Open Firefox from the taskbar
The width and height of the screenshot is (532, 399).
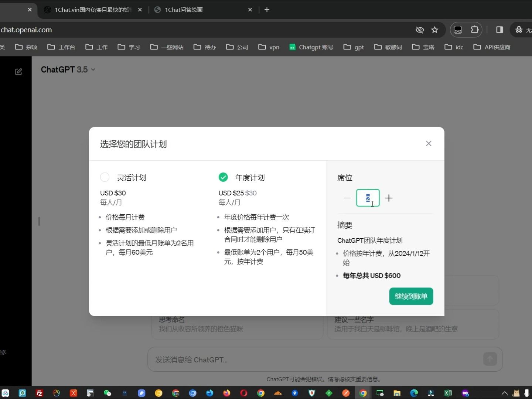(226, 393)
